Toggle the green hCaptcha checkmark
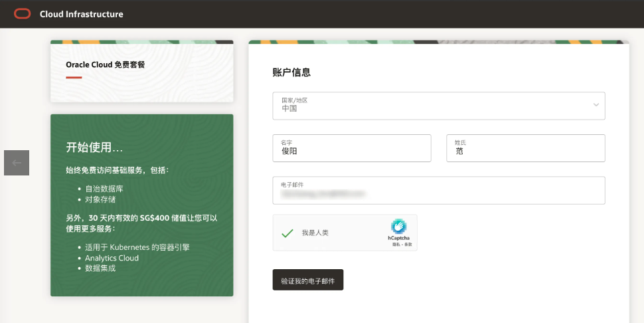644x323 pixels. tap(287, 233)
